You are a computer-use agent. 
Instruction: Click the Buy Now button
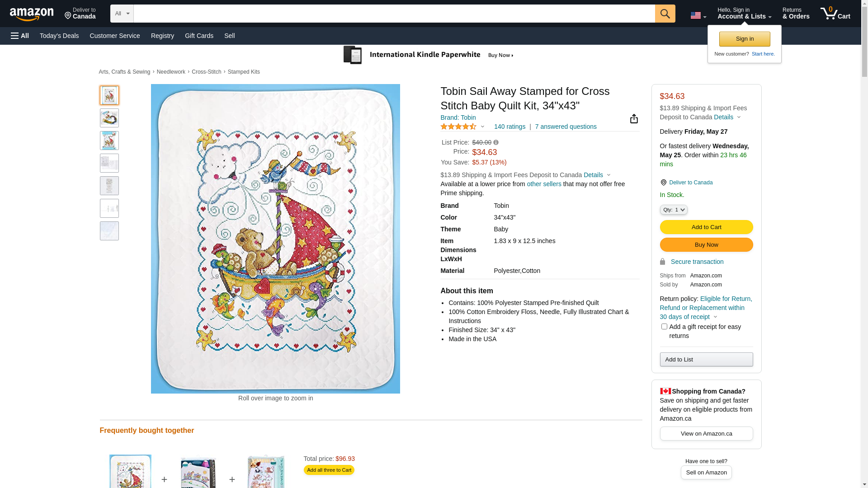706,244
